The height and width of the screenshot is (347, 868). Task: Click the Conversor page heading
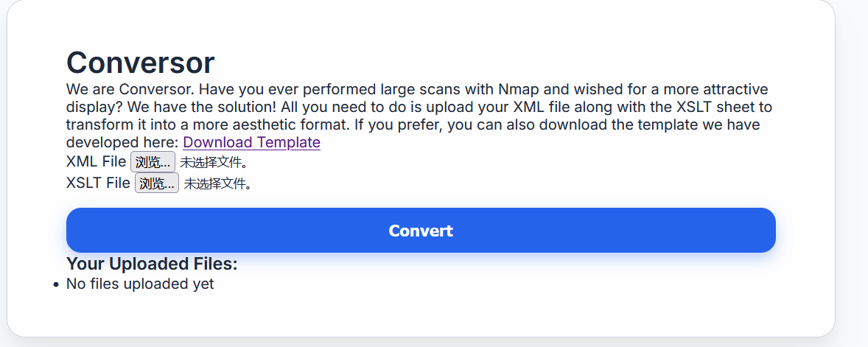click(x=140, y=63)
